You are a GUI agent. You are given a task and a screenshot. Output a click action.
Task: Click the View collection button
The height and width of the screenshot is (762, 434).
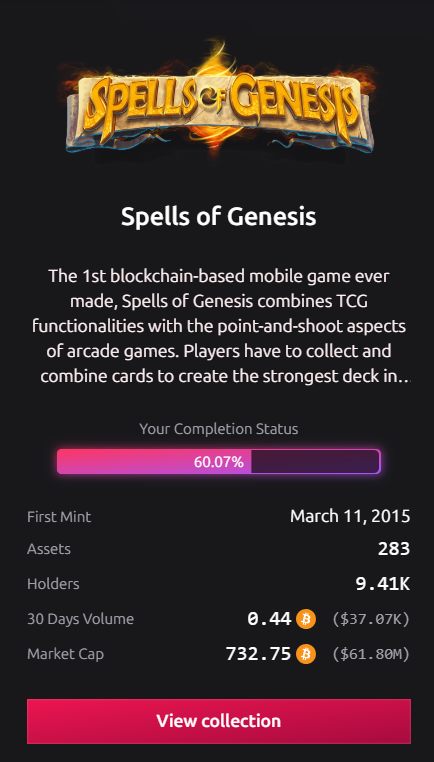pos(219,721)
